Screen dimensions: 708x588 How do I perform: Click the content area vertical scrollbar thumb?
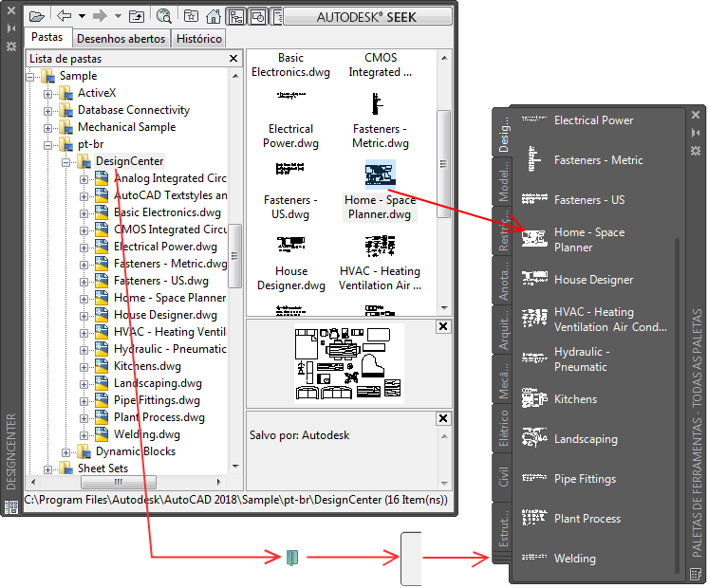[444, 164]
